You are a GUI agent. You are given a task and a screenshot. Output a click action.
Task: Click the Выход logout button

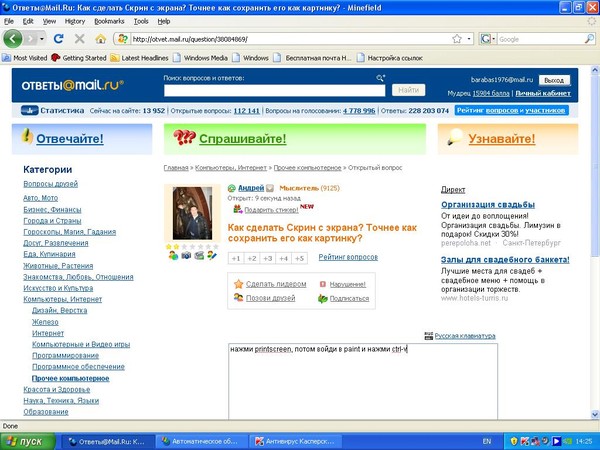pos(554,80)
